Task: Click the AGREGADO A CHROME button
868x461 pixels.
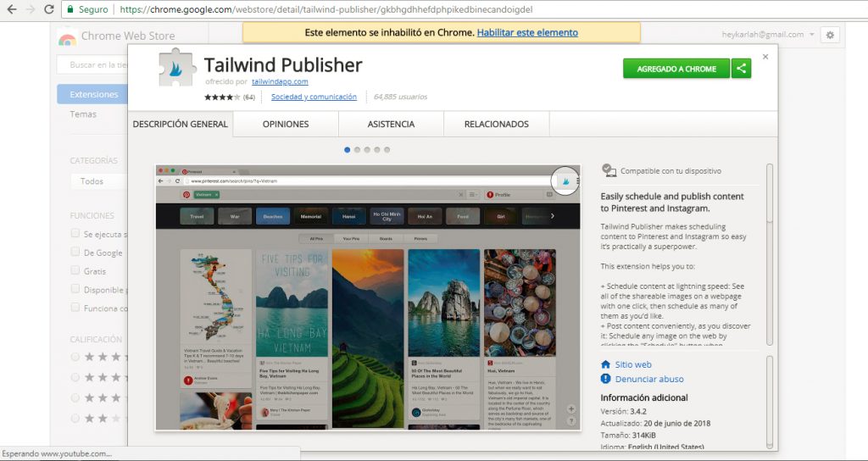Action: [x=676, y=69]
